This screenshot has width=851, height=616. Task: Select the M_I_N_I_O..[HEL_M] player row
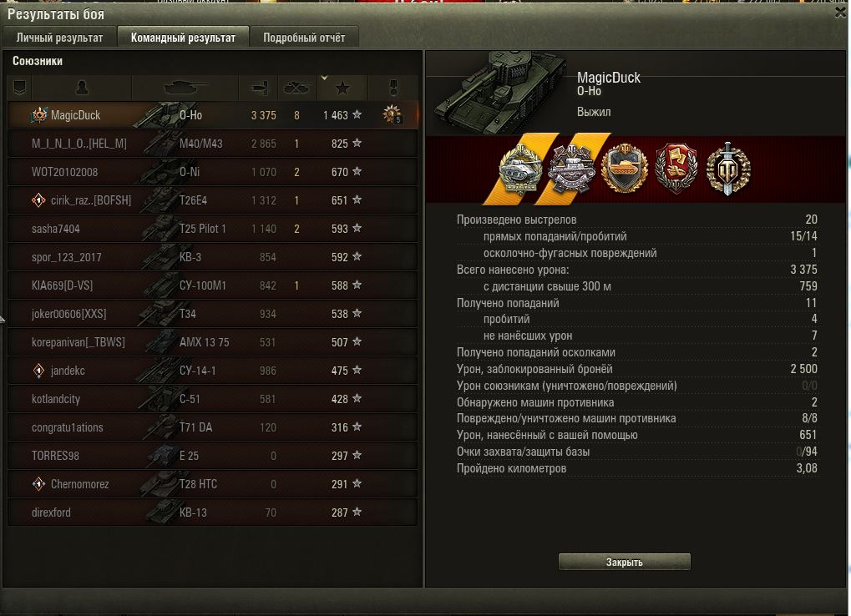click(213, 144)
